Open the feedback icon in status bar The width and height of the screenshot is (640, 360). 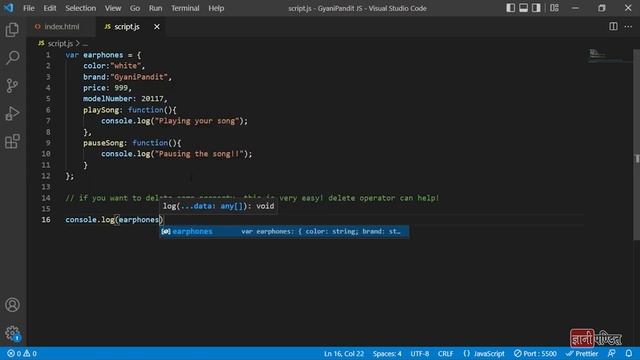coord(611,353)
